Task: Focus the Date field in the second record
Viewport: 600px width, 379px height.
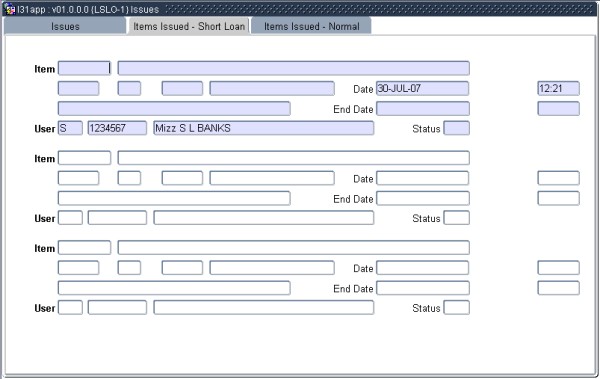Action: pos(422,178)
